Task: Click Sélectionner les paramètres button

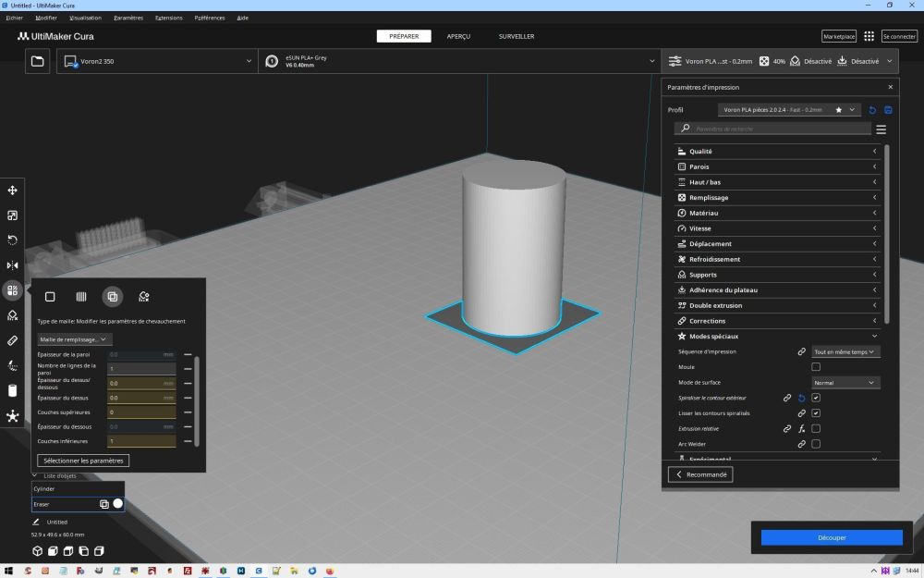Action: pos(83,461)
